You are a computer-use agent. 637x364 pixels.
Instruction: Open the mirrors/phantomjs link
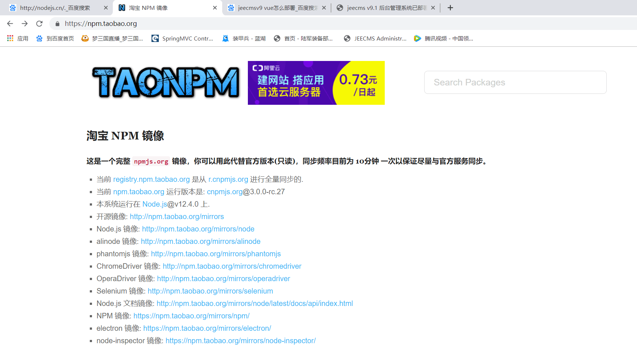[216, 254]
